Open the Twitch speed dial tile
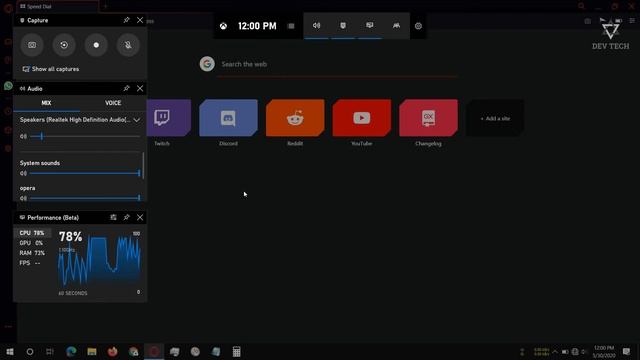This screenshot has width=640, height=360. [x=169, y=118]
